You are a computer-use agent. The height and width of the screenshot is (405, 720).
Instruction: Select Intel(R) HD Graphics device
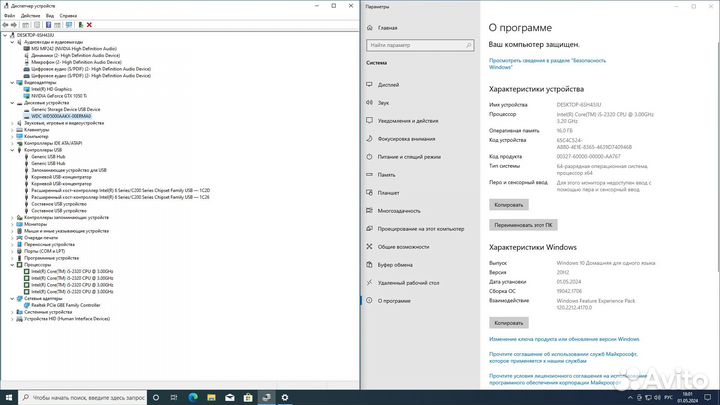pyautogui.click(x=51, y=89)
